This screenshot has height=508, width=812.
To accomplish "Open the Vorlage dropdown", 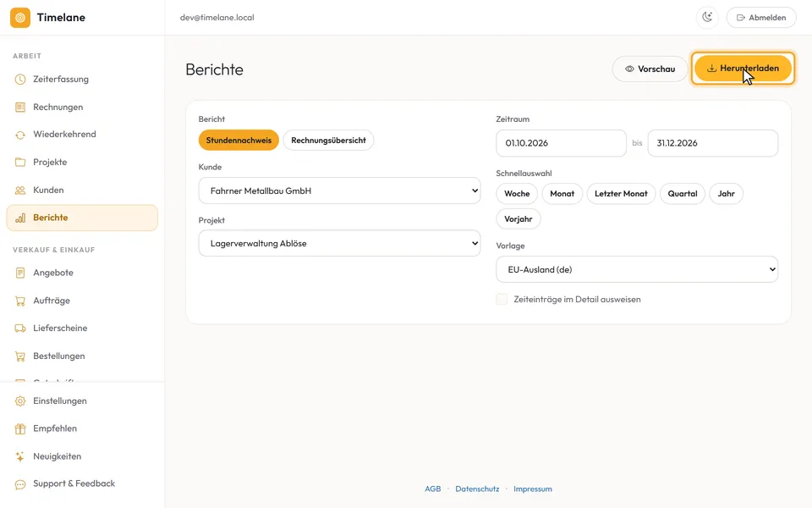I will click(x=637, y=269).
